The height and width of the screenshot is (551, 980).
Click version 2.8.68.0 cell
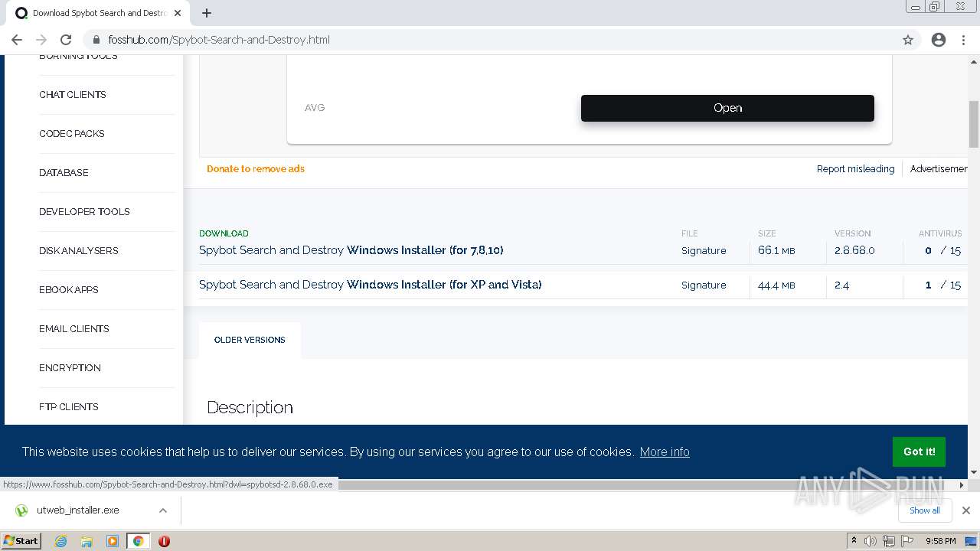[854, 250]
